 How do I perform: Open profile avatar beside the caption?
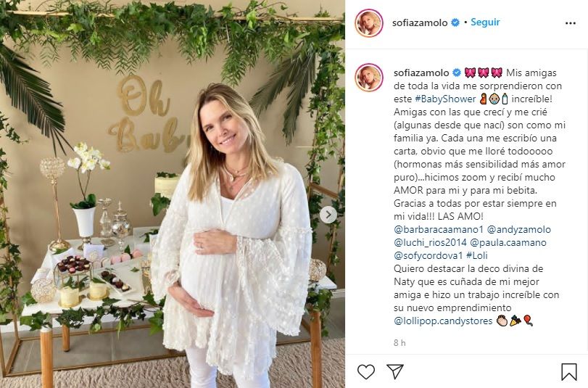pyautogui.click(x=369, y=78)
